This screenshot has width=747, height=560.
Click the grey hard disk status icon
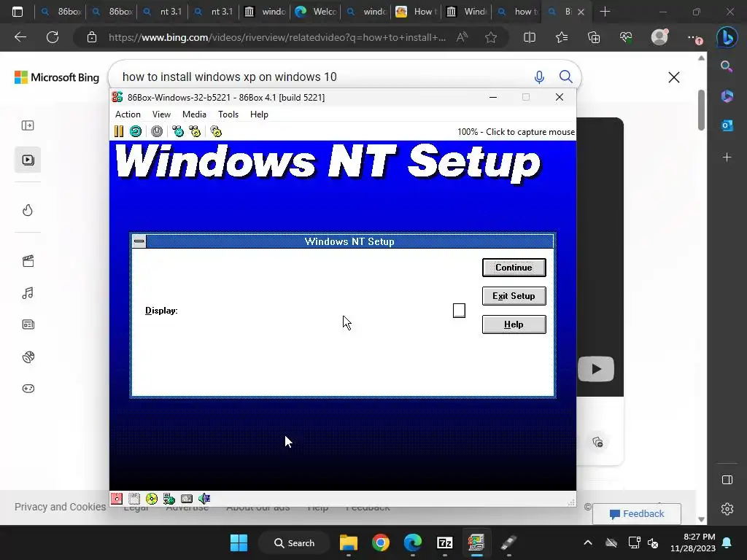click(187, 499)
